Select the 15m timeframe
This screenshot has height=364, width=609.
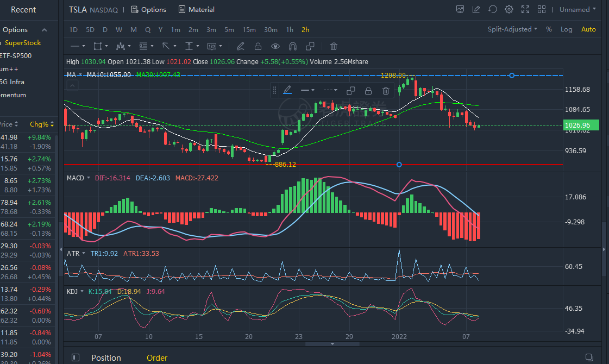(249, 29)
